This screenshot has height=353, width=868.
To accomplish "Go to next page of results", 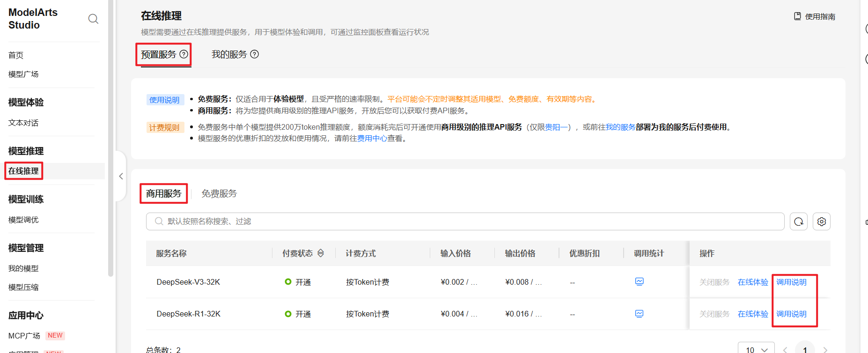I will (x=825, y=350).
